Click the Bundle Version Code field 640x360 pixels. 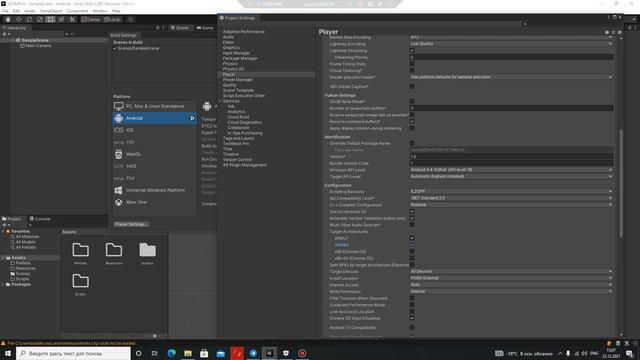point(511,163)
